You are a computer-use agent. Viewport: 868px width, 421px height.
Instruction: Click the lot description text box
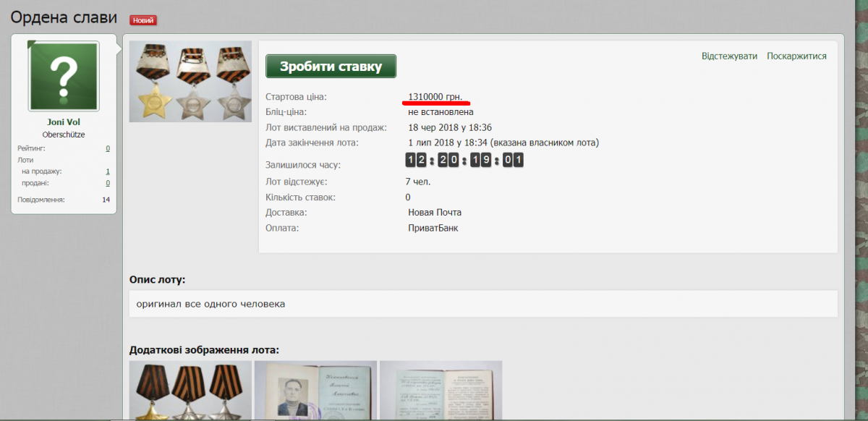[x=482, y=304]
